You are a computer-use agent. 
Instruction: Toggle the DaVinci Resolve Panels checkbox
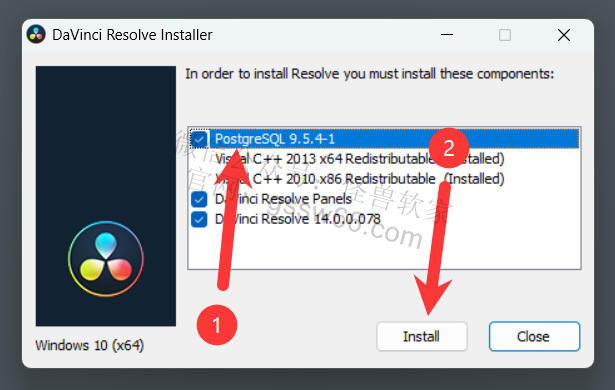(x=199, y=199)
